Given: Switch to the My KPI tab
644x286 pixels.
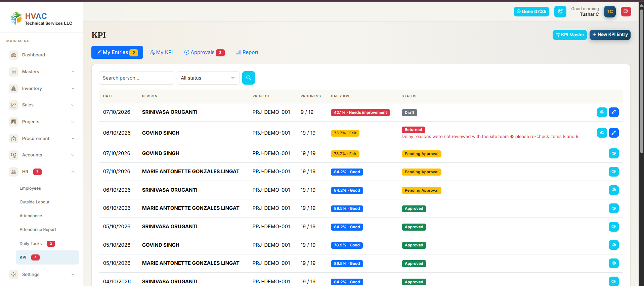Looking at the screenshot, I should [161, 52].
